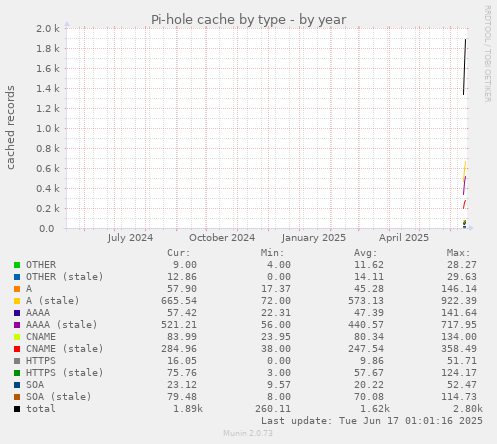
Task: Click the green OTHER legend swatch
Action: 17,265
